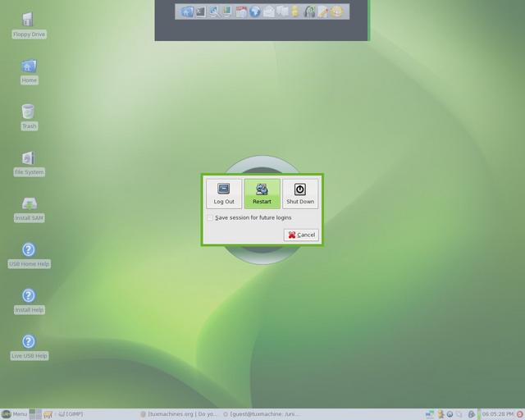Open the calendar icon in top launcher
This screenshot has height=420, width=525.
tap(241, 12)
